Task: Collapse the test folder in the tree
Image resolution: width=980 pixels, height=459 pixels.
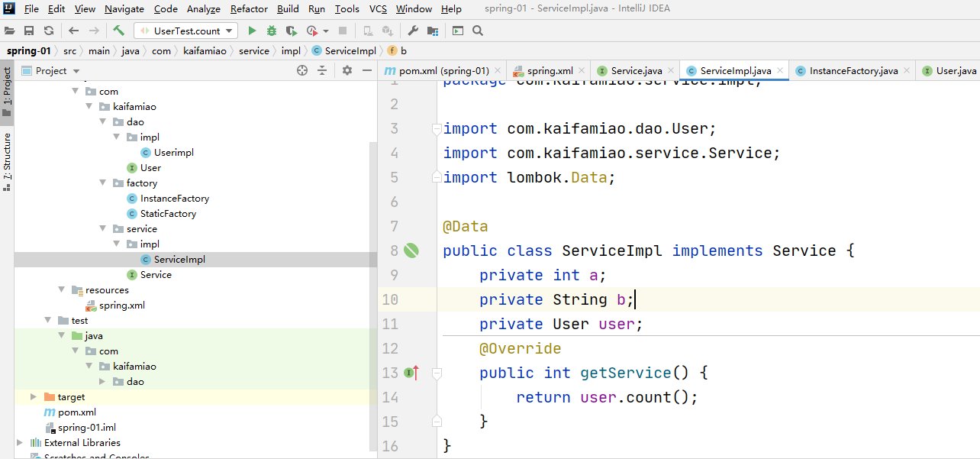Action: point(48,321)
